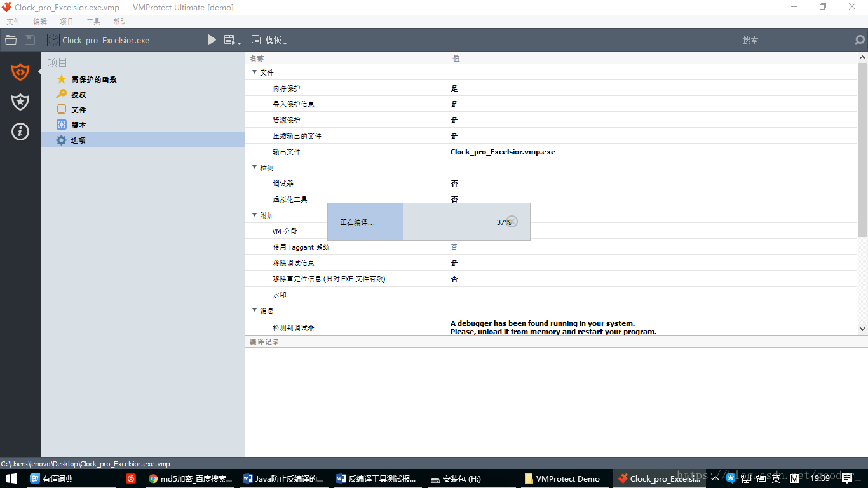This screenshot has height=488, width=868.
Task: Open the 文件 menu
Action: click(x=13, y=22)
